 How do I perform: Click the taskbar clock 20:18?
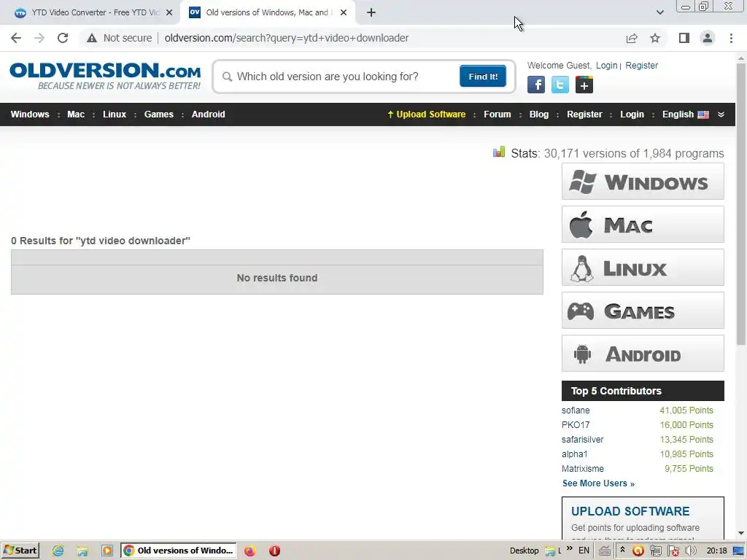716,551
